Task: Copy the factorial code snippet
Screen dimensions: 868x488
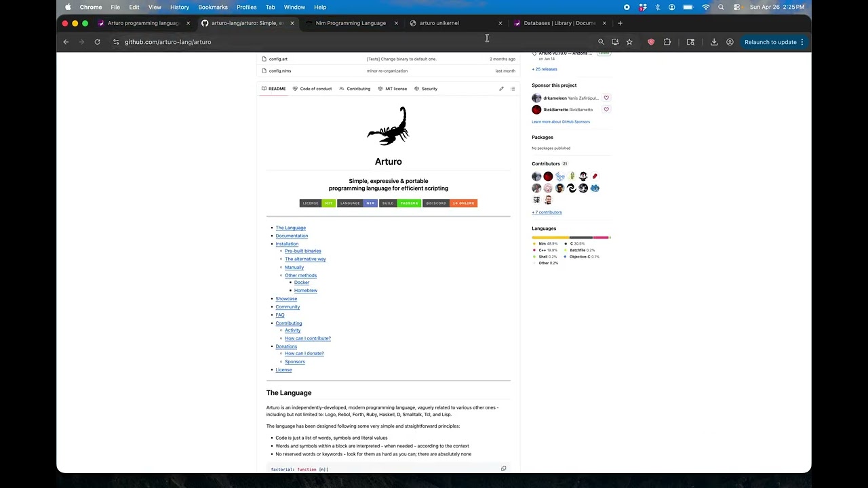Action: tap(503, 468)
